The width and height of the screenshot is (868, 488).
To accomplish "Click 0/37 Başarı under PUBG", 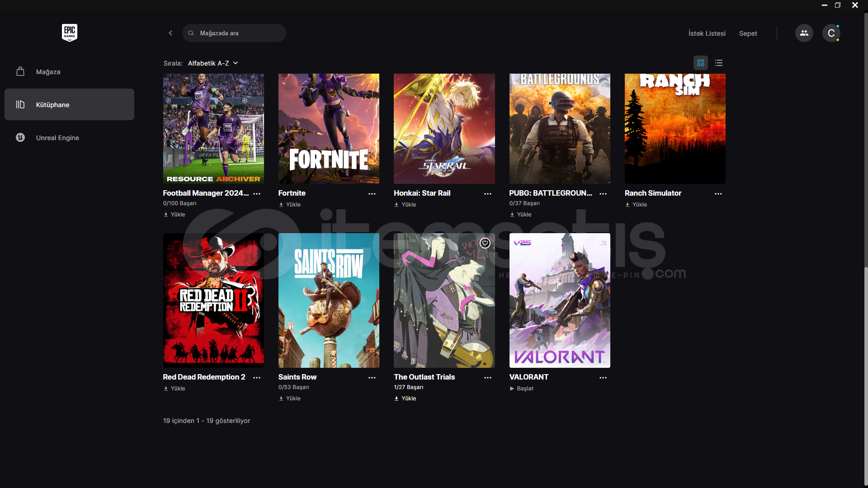I will 524,203.
